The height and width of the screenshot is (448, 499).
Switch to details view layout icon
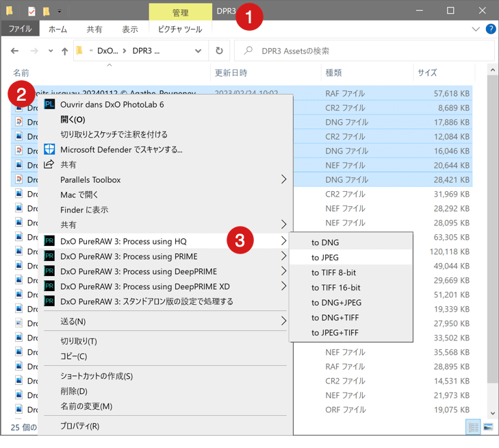pyautogui.click(x=473, y=427)
